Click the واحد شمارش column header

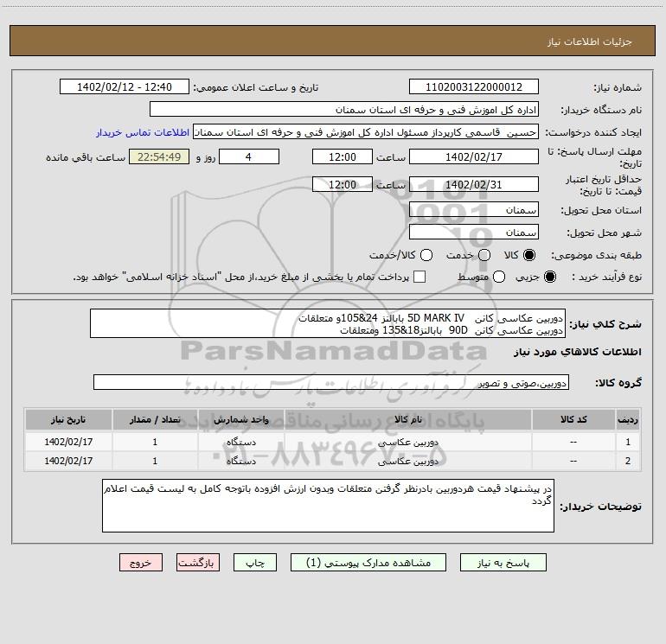click(x=240, y=419)
